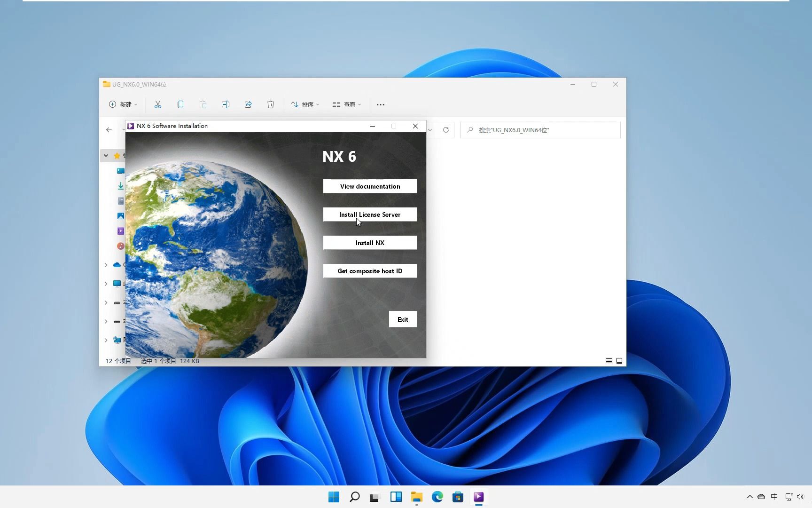Open the Windows Start menu
Image resolution: width=812 pixels, height=508 pixels.
[x=334, y=497]
